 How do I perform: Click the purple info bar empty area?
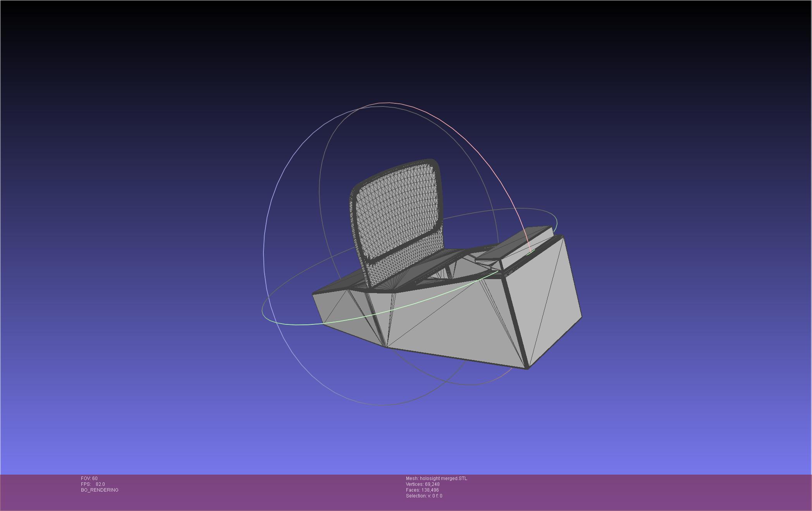click(620, 492)
